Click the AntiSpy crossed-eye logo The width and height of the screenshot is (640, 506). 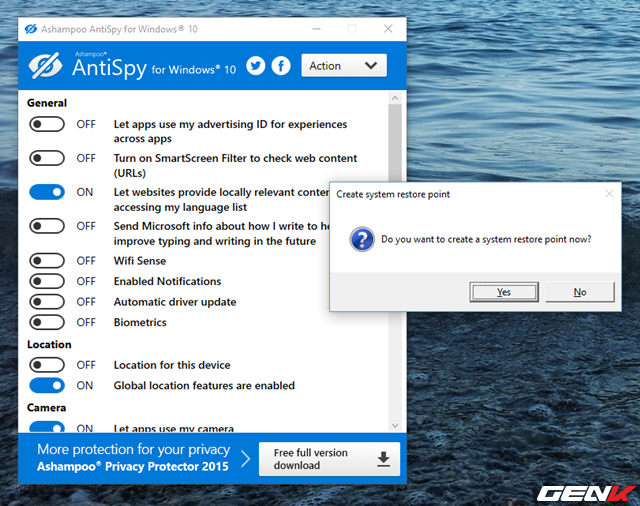coord(46,66)
